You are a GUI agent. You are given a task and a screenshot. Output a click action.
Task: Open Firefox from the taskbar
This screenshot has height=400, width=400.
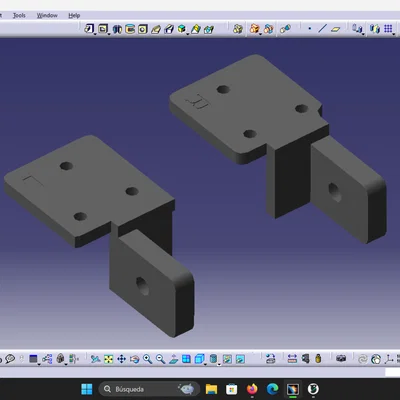[x=252, y=389]
